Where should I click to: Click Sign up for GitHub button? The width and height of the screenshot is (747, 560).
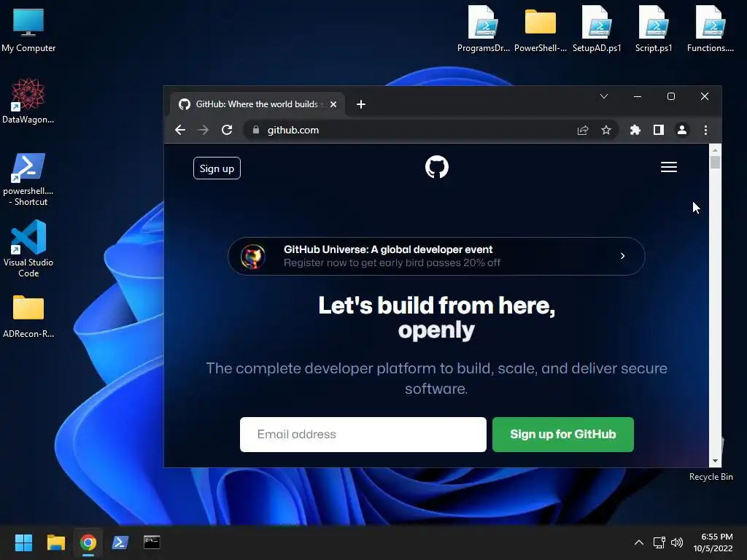tap(563, 435)
